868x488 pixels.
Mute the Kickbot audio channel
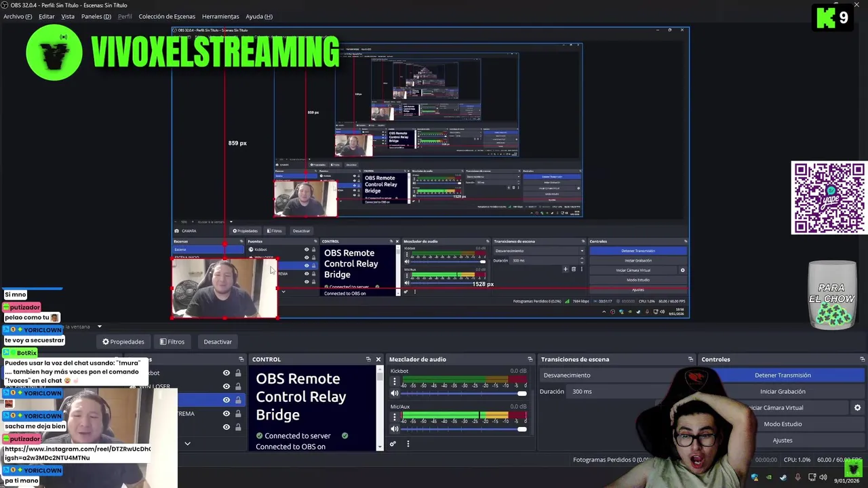coord(395,394)
